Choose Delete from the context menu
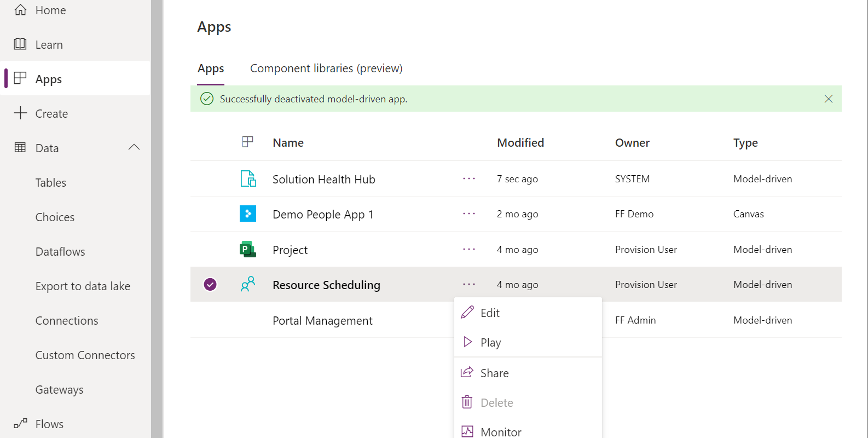 (528, 402)
